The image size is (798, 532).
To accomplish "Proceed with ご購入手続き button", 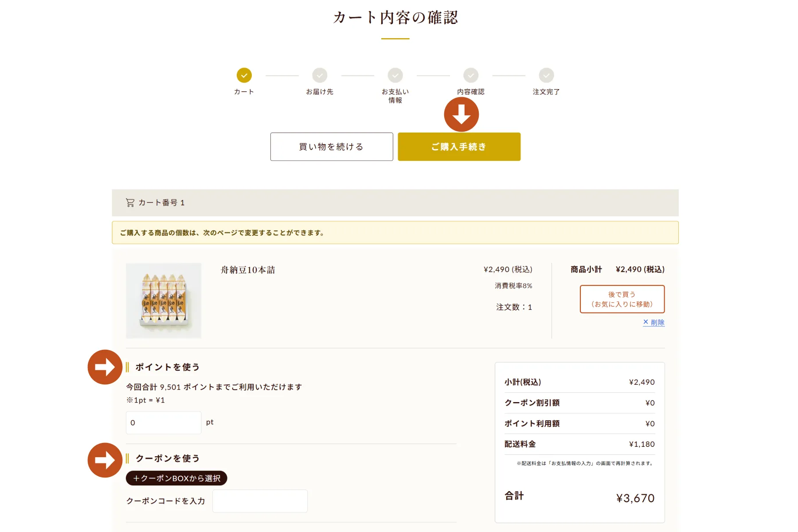I will (459, 147).
